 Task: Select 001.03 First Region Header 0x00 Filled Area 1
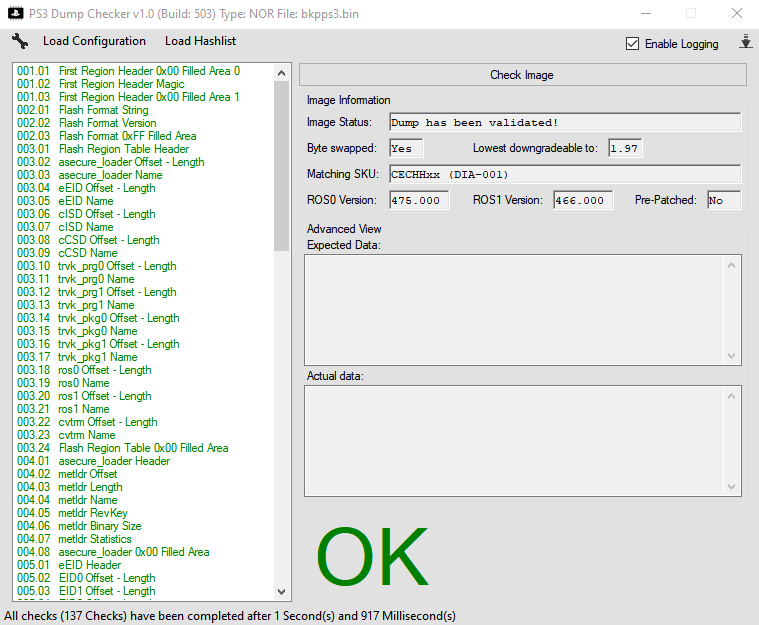pyautogui.click(x=128, y=97)
